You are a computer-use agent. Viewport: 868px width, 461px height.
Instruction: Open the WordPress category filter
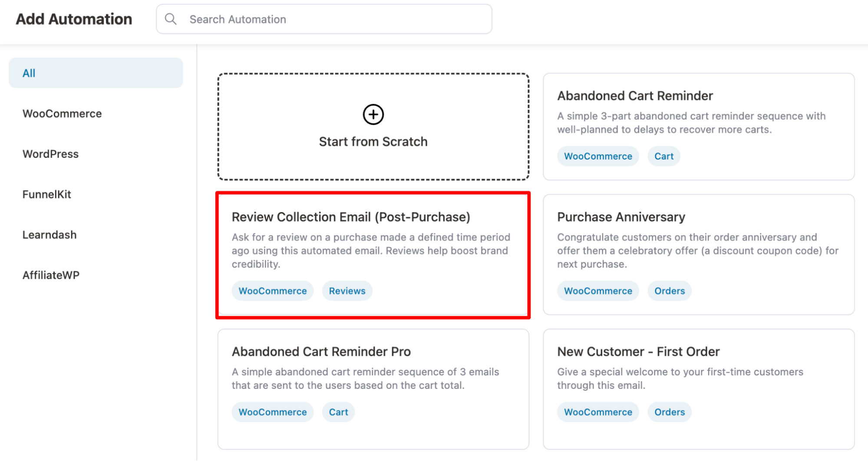click(50, 154)
